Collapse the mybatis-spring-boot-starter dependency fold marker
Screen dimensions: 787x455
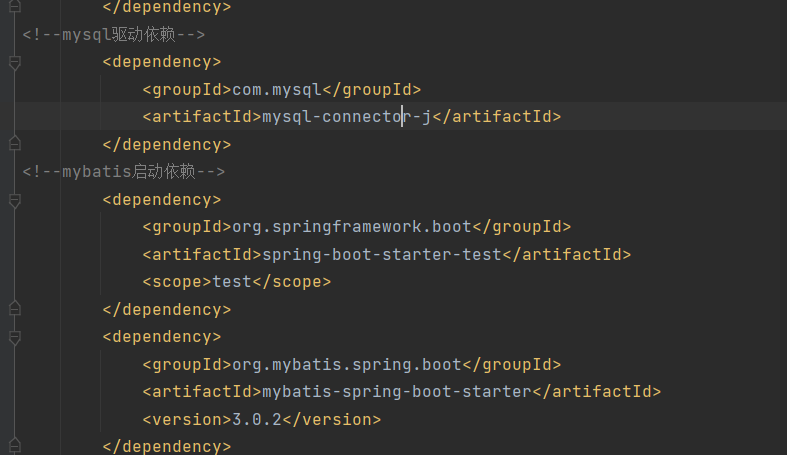click(14, 337)
